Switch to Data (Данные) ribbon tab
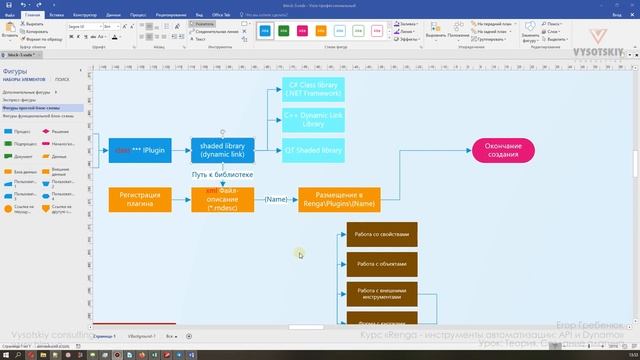640x360 pixels. tap(113, 15)
